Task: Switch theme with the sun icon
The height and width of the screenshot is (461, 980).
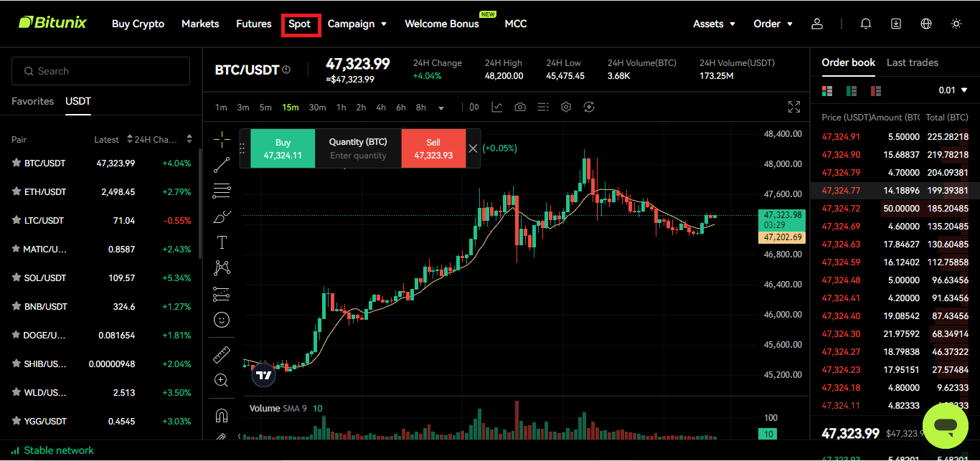Action: tap(956, 24)
